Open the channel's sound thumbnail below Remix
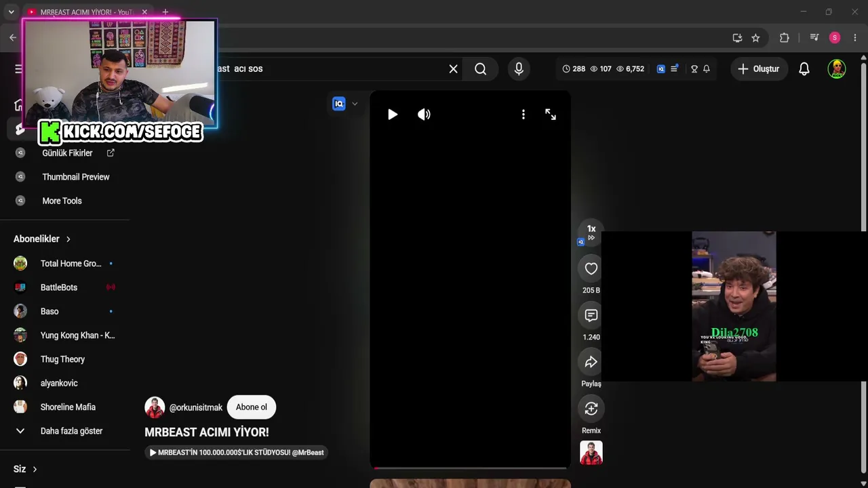868x488 pixels. [x=591, y=453]
